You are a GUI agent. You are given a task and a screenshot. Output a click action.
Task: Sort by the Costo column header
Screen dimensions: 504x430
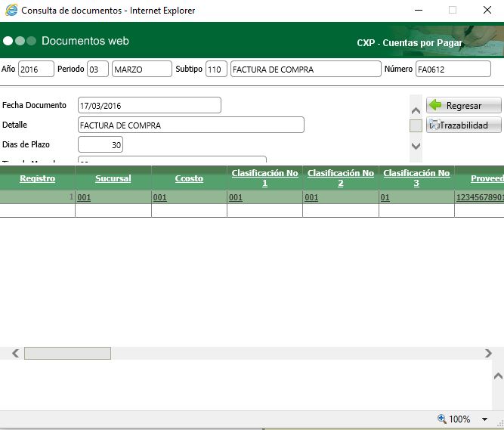[189, 178]
